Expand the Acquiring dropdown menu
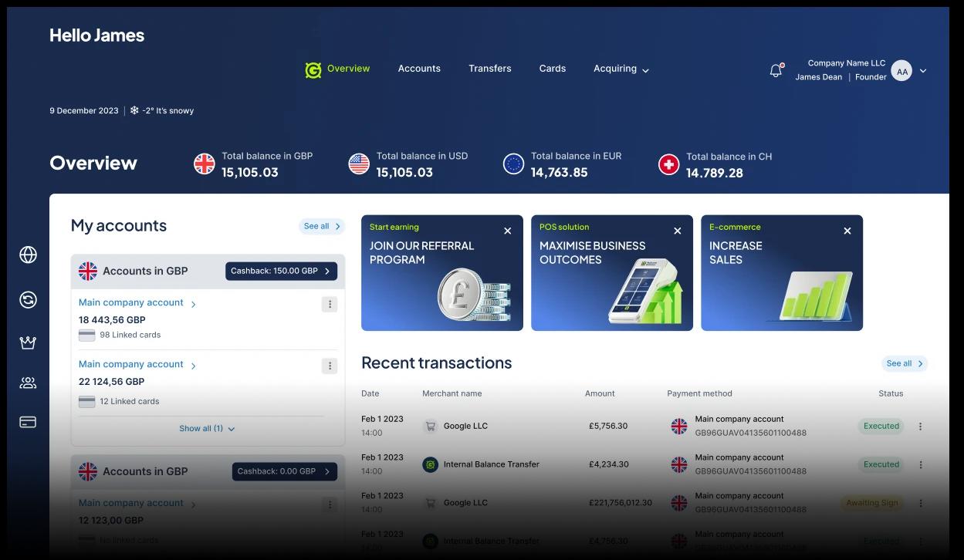Image resolution: width=964 pixels, height=560 pixels. click(621, 69)
